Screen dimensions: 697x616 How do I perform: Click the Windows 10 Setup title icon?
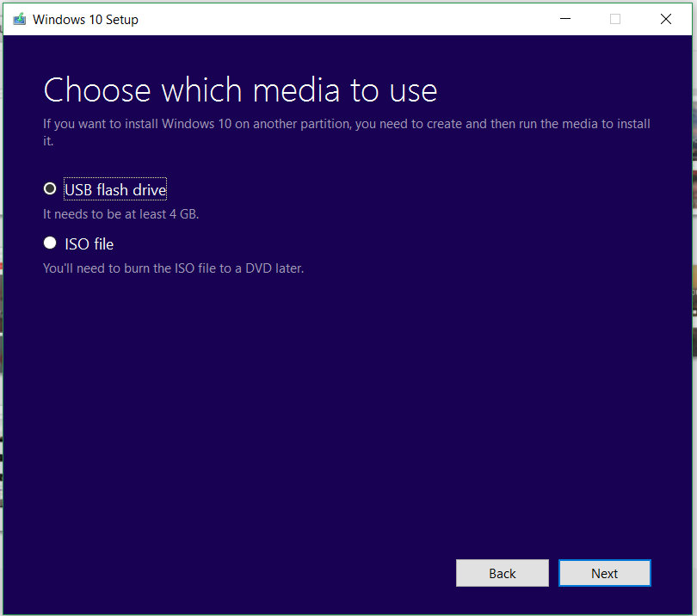pos(20,19)
